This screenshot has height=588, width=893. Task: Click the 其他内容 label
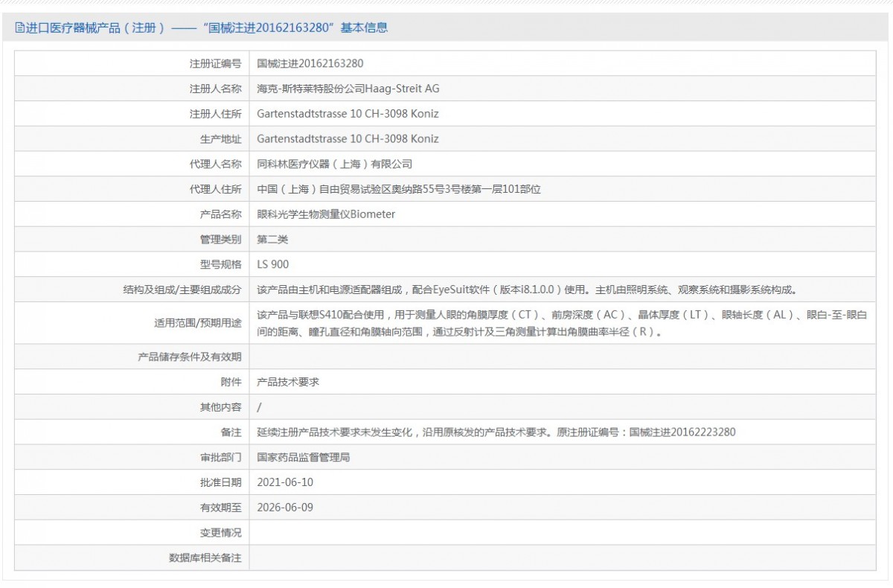click(x=221, y=407)
